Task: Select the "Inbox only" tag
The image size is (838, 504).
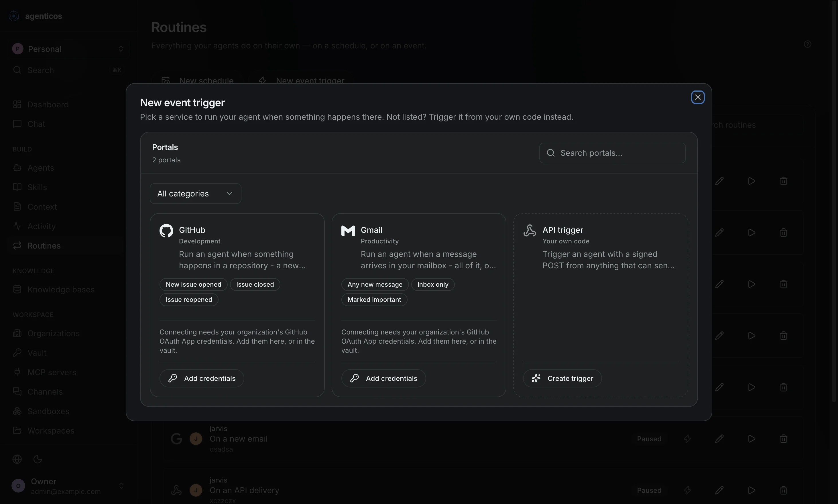Action: click(x=433, y=285)
